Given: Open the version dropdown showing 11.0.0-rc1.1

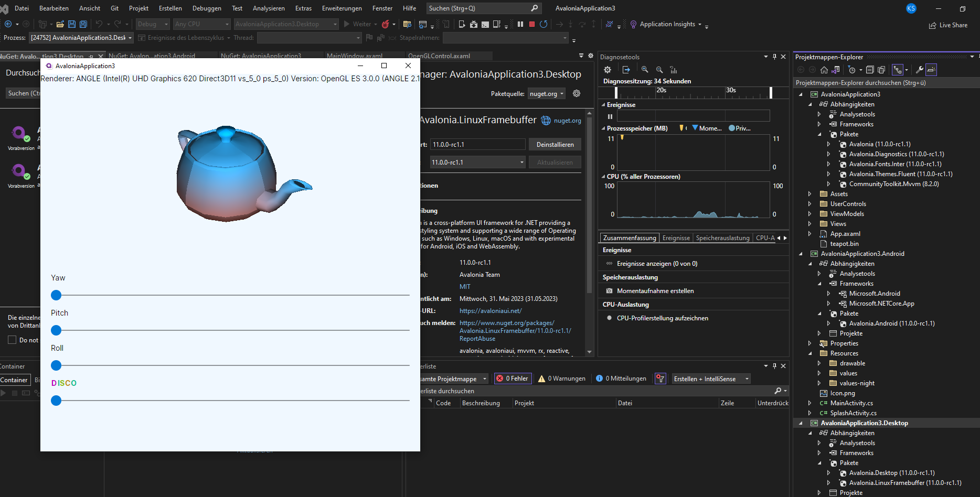Looking at the screenshot, I should click(x=520, y=162).
